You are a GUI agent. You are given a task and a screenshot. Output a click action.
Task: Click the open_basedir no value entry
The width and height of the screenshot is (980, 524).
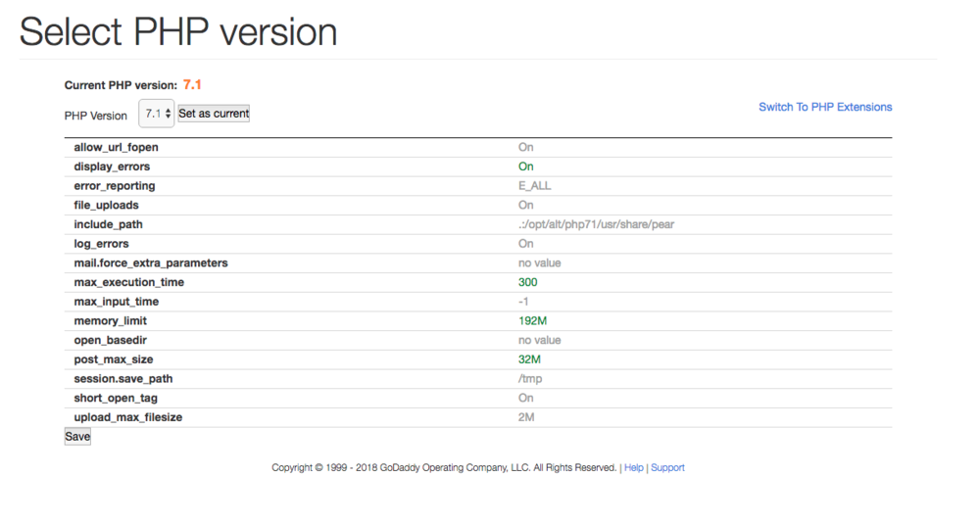[539, 341]
